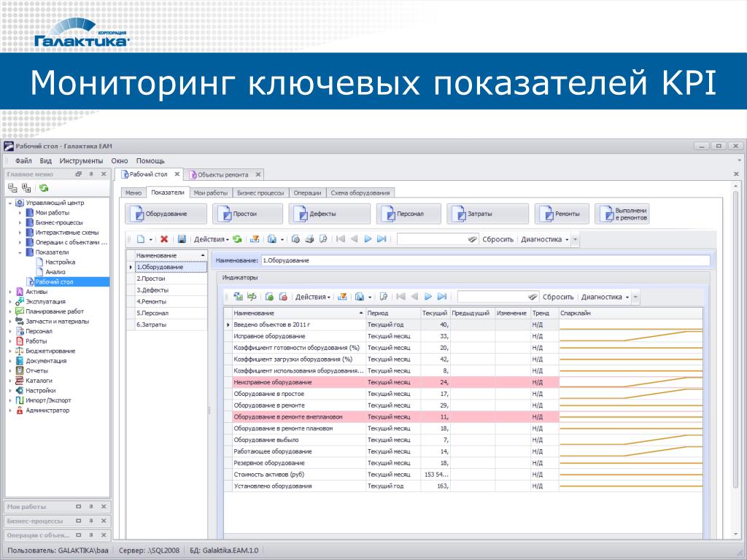Click the Оборудование indicator button
Screen dimensions: 747x560
tap(166, 214)
